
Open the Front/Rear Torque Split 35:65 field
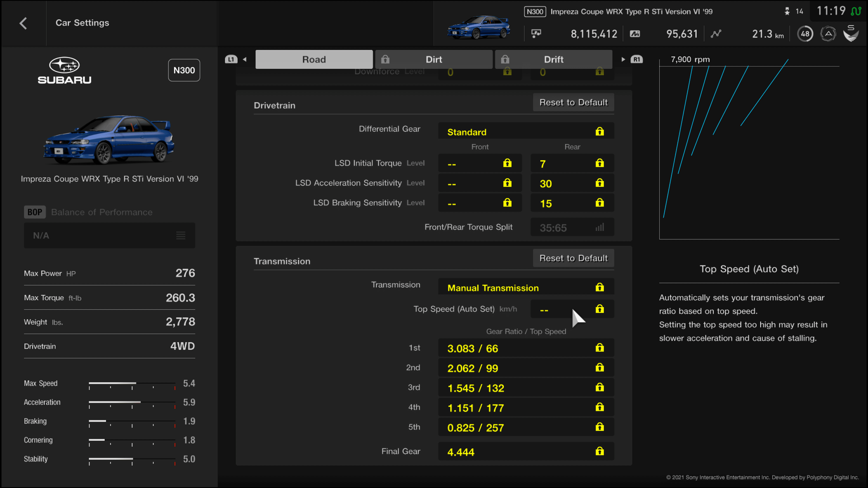pos(572,227)
